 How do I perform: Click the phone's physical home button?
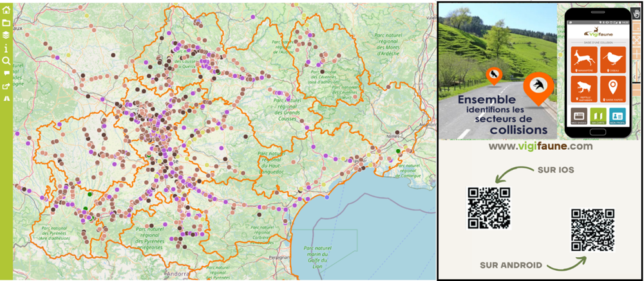coord(598,132)
